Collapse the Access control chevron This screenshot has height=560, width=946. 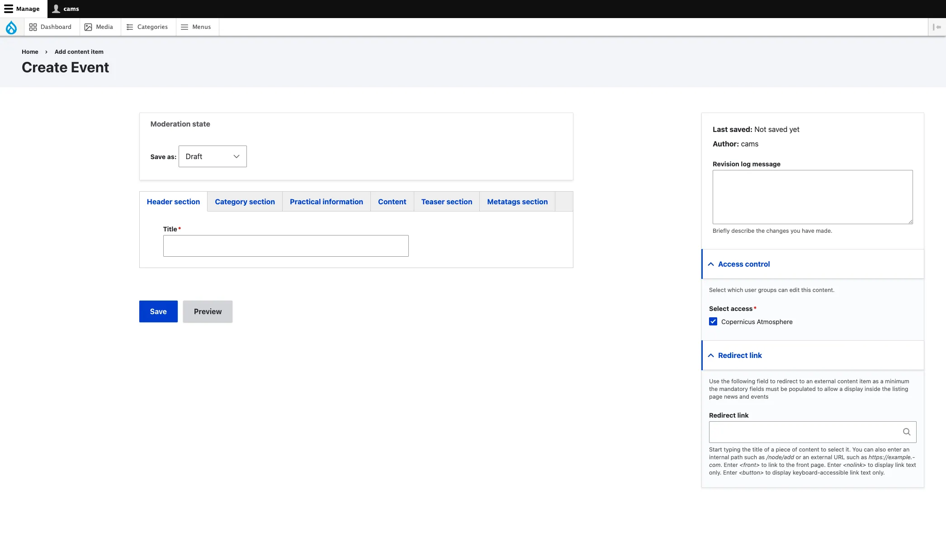pyautogui.click(x=711, y=264)
